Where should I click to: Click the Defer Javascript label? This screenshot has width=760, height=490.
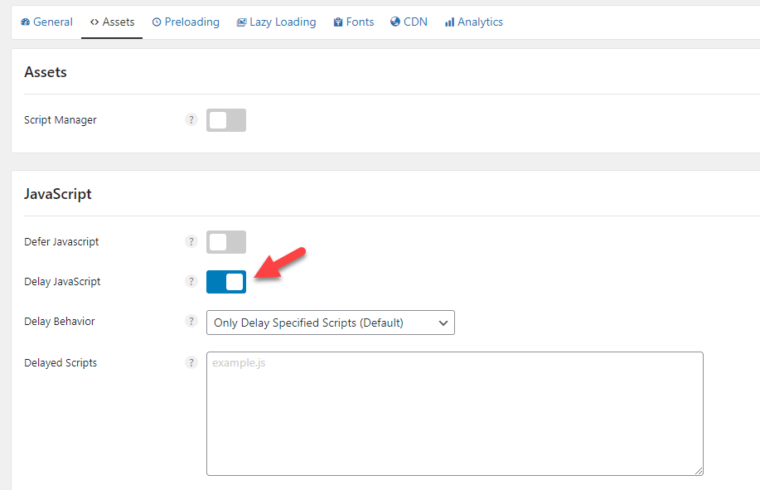(x=62, y=241)
